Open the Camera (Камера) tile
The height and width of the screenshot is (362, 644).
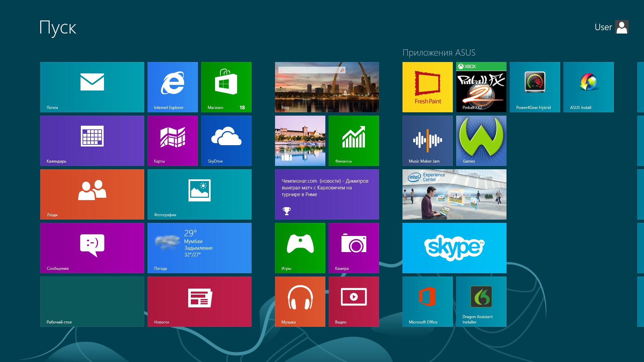(354, 248)
